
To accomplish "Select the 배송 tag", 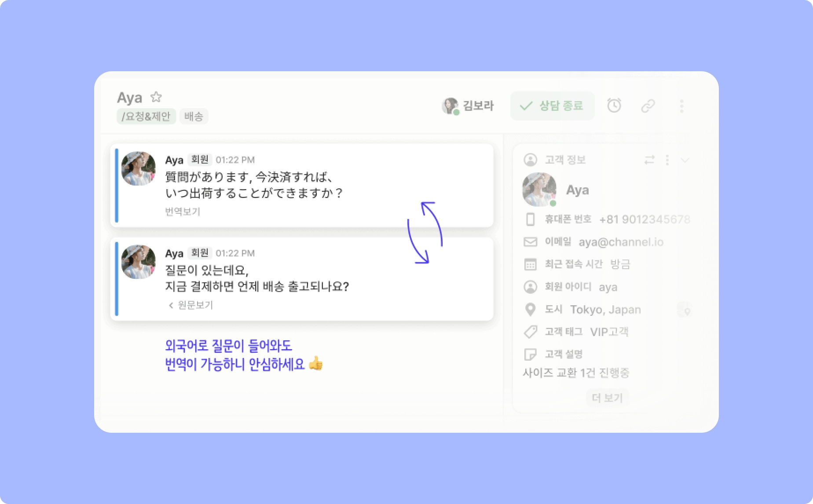I will pyautogui.click(x=194, y=116).
